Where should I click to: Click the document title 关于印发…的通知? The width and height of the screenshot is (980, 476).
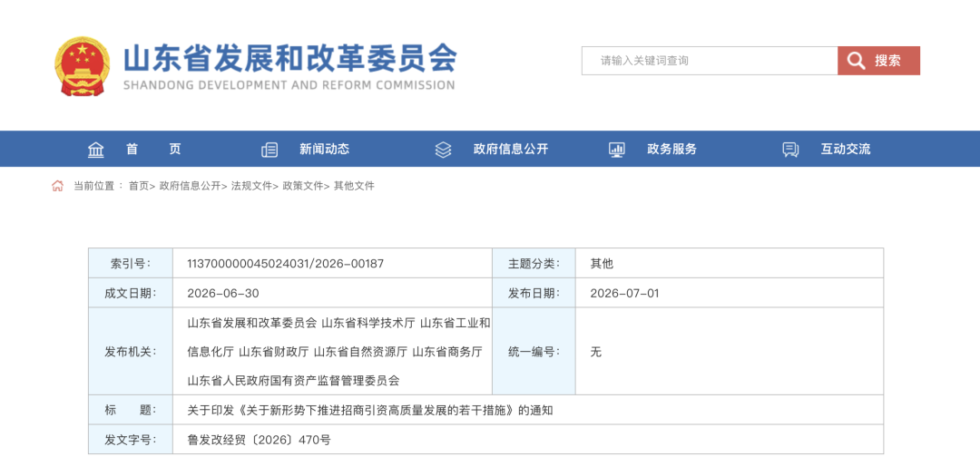(370, 411)
